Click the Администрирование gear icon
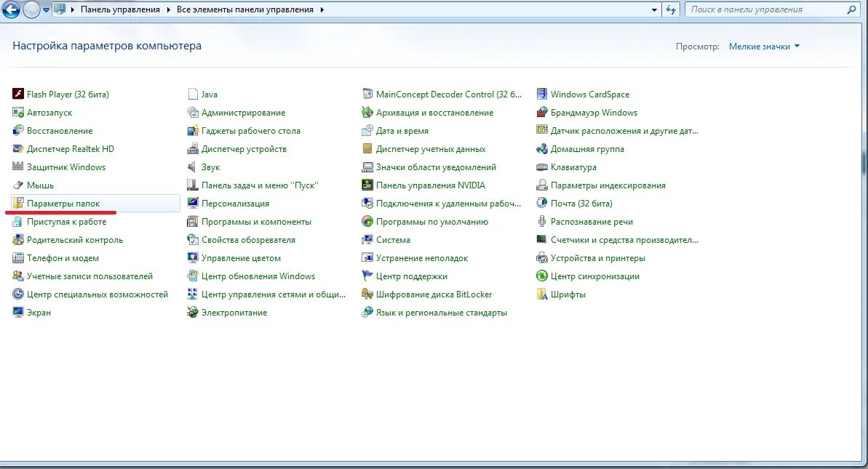 click(193, 112)
